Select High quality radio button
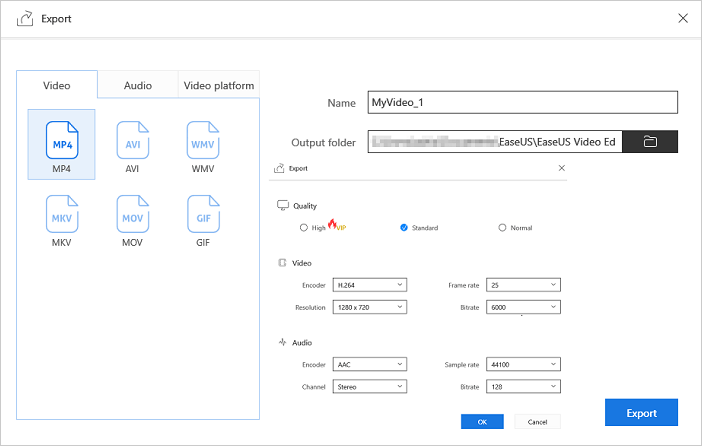The image size is (702, 446). point(304,228)
